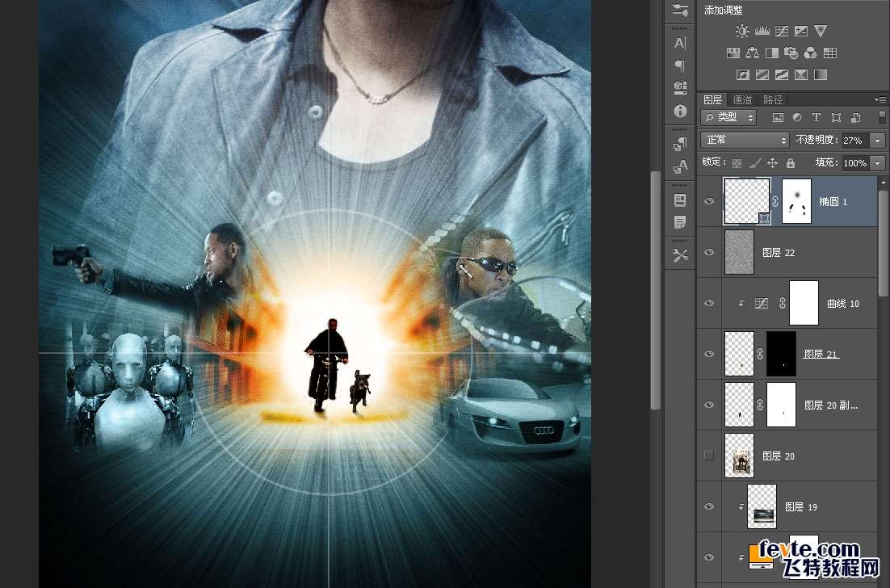890x588 pixels.
Task: Open the Notes panel icon
Action: tap(680, 222)
